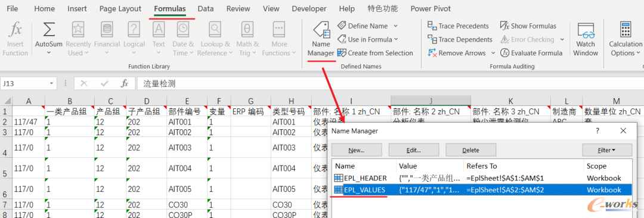Switch to the View tab

[x=271, y=8]
